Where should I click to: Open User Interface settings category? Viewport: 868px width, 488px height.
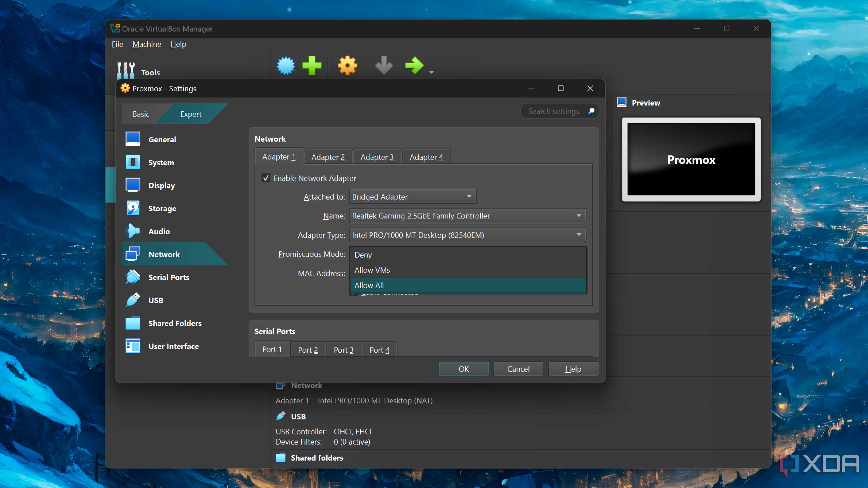tap(175, 346)
